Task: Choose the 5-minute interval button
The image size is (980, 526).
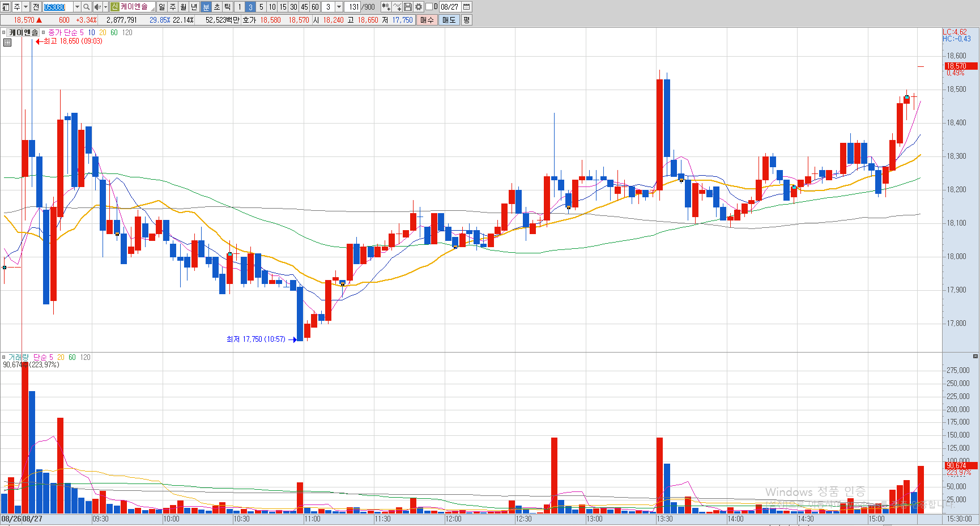Action: [261, 7]
